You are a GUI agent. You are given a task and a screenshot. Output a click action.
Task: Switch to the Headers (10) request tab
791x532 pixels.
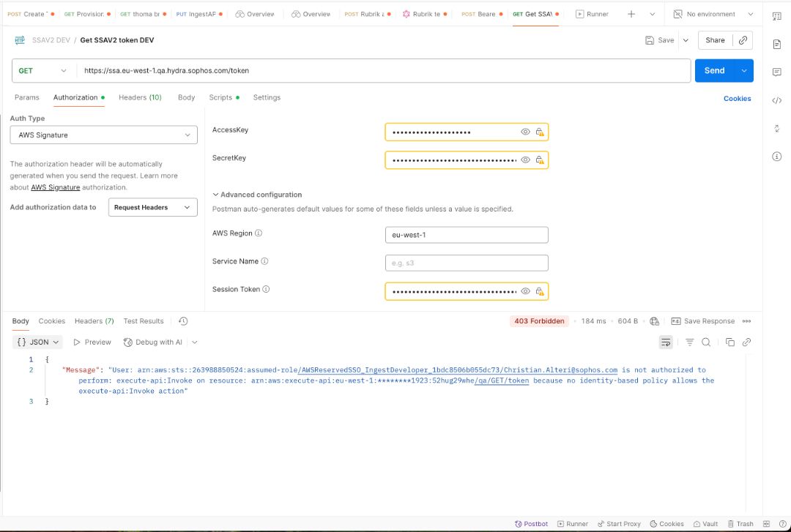(140, 97)
